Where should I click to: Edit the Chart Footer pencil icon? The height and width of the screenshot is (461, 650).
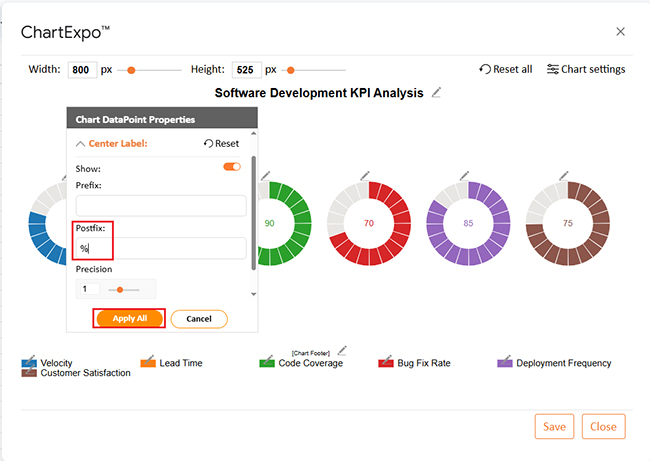(x=342, y=351)
